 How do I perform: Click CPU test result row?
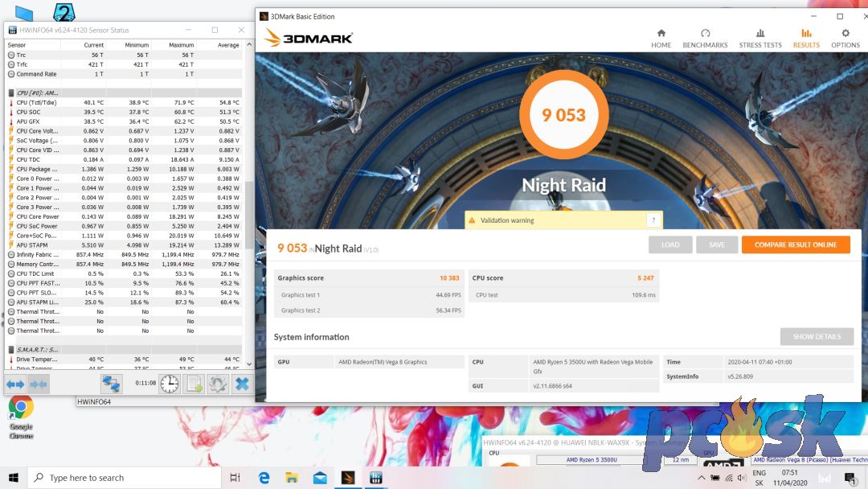[x=563, y=294]
